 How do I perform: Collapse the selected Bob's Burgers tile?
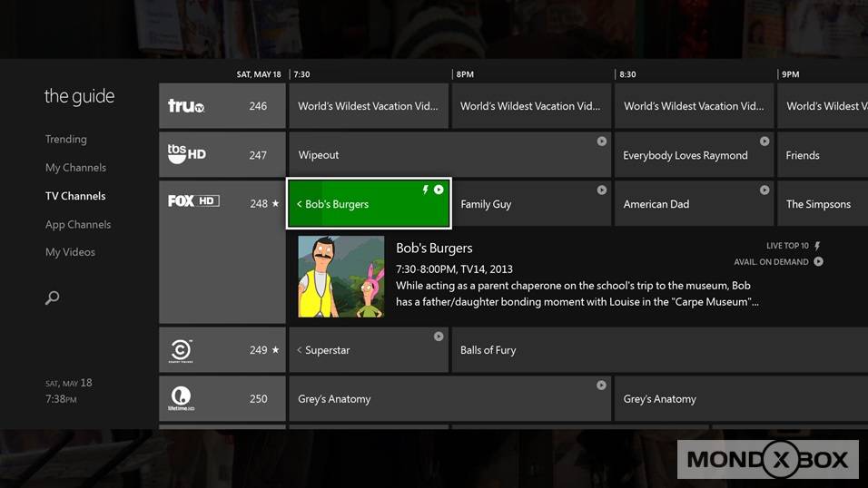[300, 204]
